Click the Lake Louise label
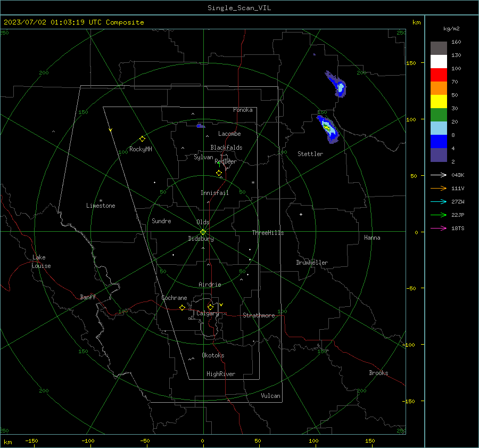Viewport: 479px width, 448px height. pos(41,262)
